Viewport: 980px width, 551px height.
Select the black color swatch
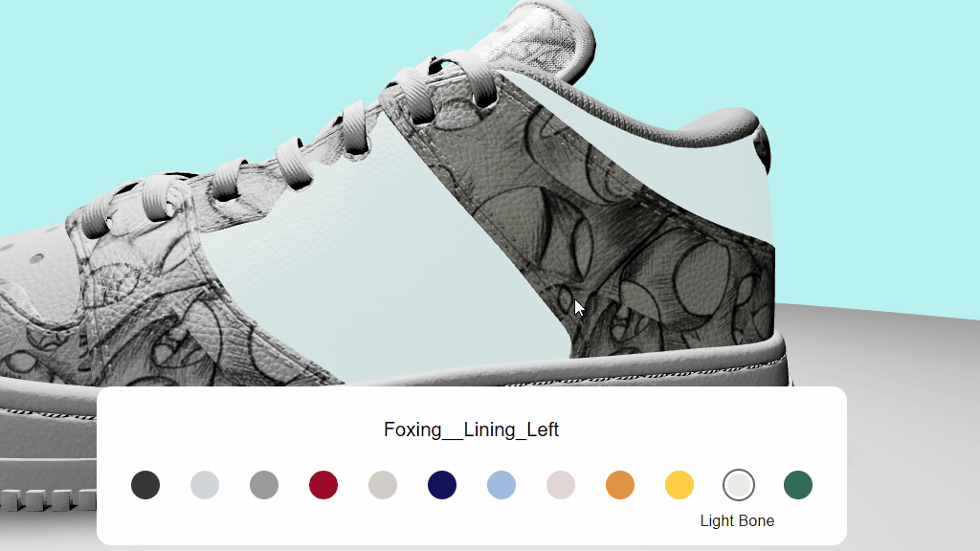(x=145, y=485)
